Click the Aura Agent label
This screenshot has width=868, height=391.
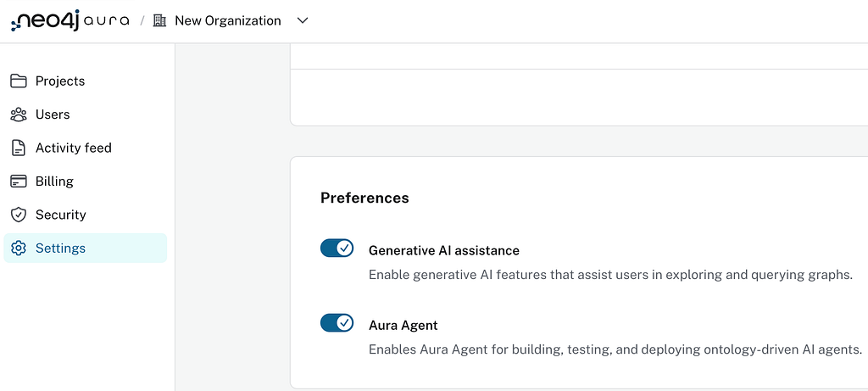[403, 326]
